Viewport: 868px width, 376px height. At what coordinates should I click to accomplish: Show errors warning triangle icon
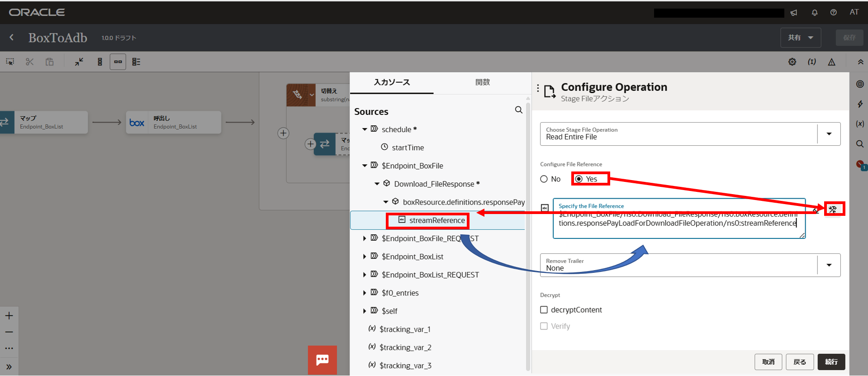(x=832, y=62)
